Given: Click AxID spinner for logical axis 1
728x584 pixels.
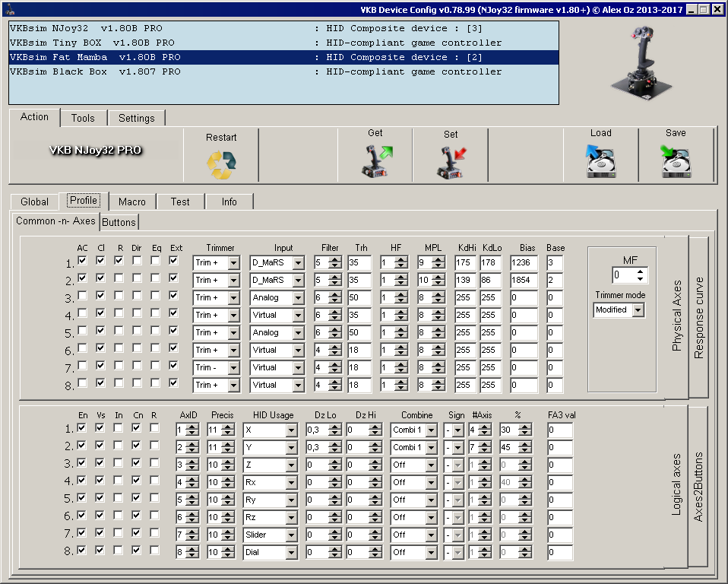Looking at the screenshot, I should [192, 430].
